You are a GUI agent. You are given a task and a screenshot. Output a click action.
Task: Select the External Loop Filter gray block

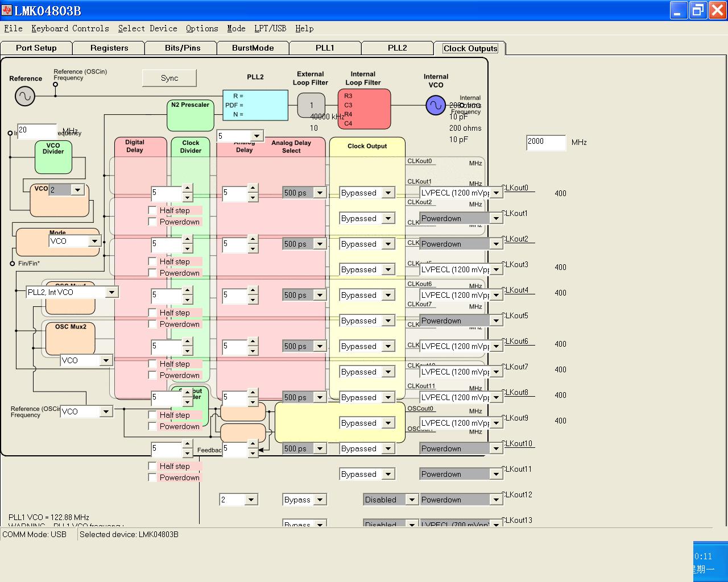pos(311,105)
